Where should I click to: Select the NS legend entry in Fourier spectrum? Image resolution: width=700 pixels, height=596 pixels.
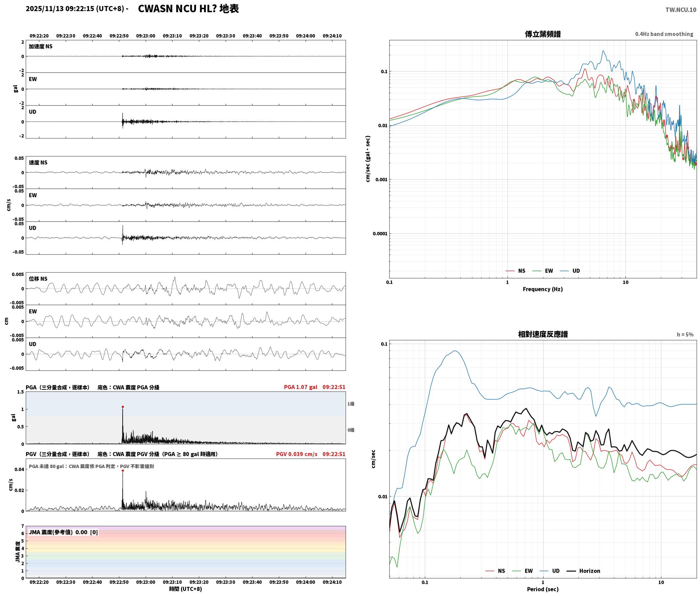click(515, 271)
